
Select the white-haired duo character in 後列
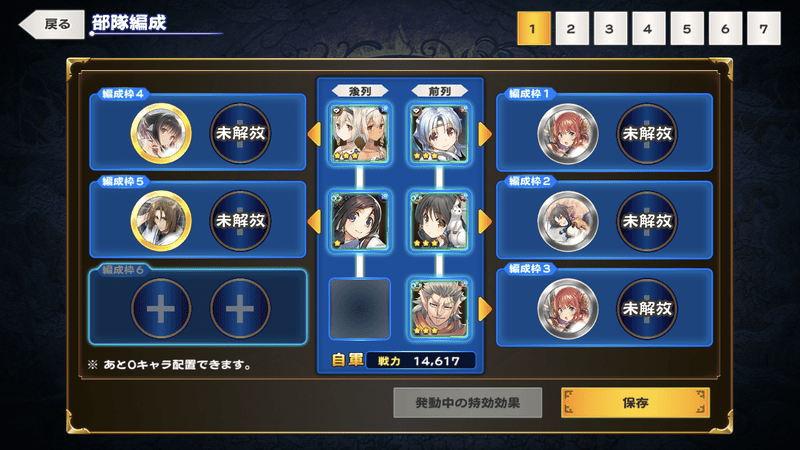coord(359,134)
